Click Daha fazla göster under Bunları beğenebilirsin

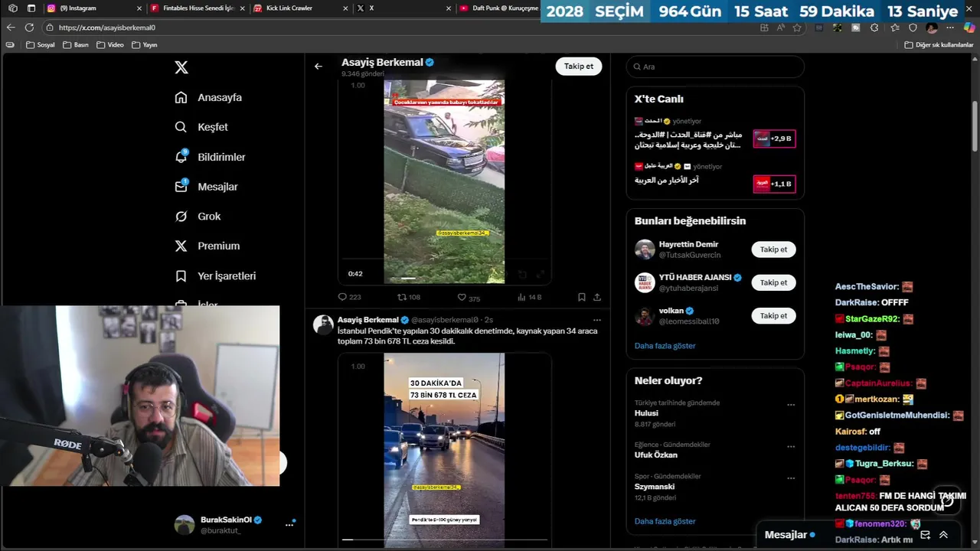665,346
